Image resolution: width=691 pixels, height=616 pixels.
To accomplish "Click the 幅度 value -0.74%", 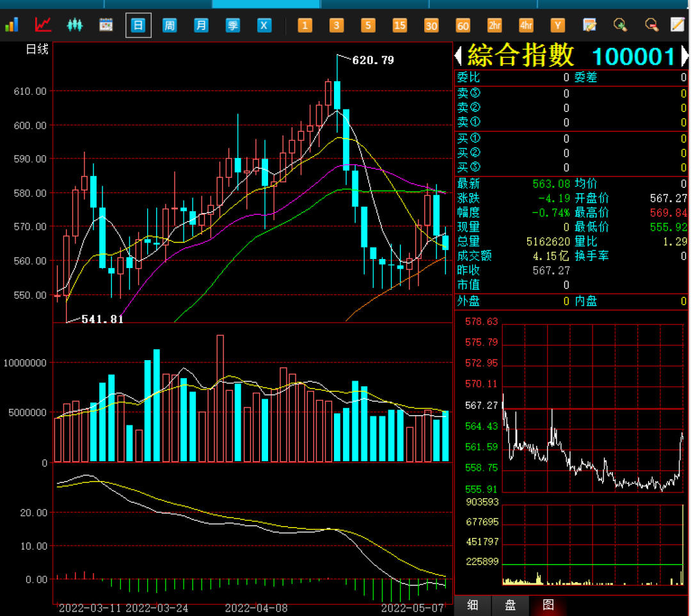I will [551, 212].
